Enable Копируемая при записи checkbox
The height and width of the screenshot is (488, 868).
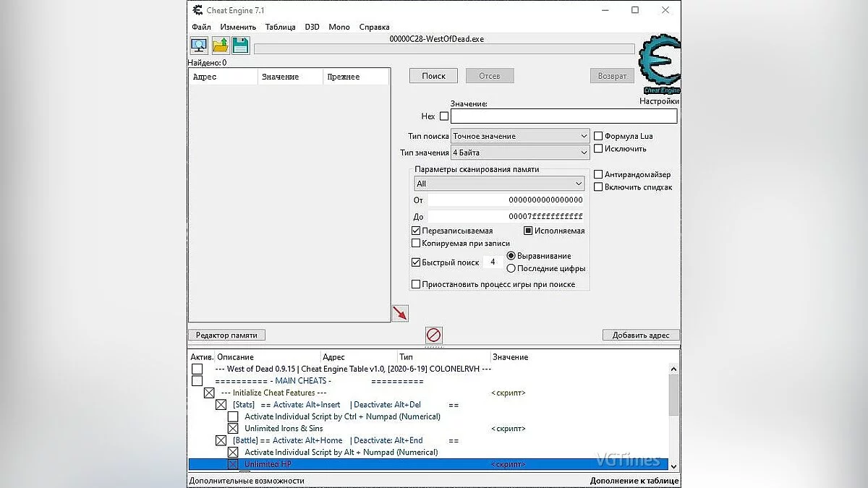[416, 243]
